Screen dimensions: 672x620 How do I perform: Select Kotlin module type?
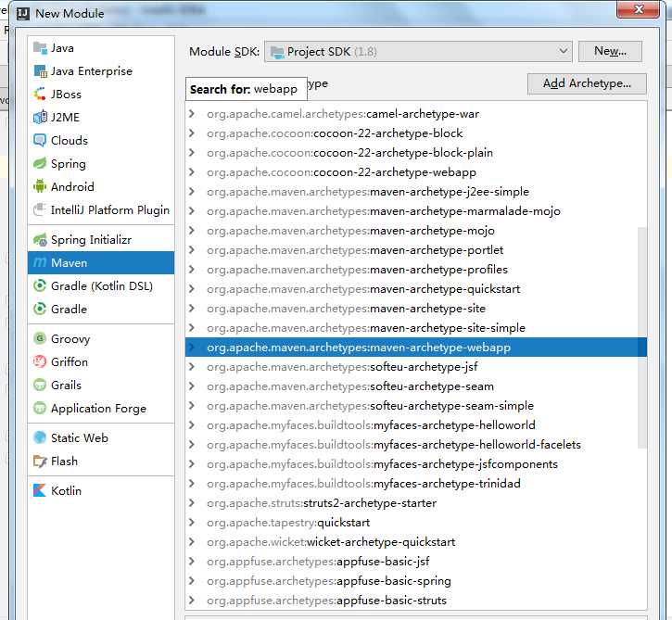coord(101,490)
